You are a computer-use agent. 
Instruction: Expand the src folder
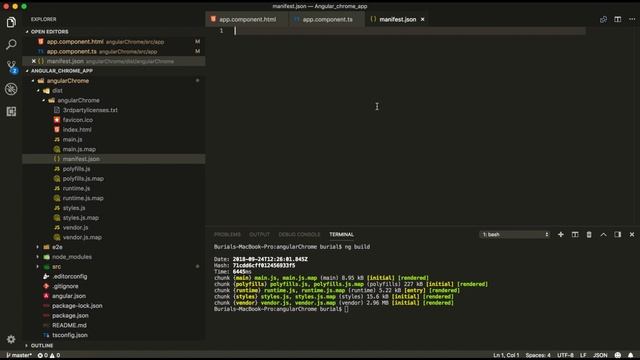pyautogui.click(x=56, y=267)
